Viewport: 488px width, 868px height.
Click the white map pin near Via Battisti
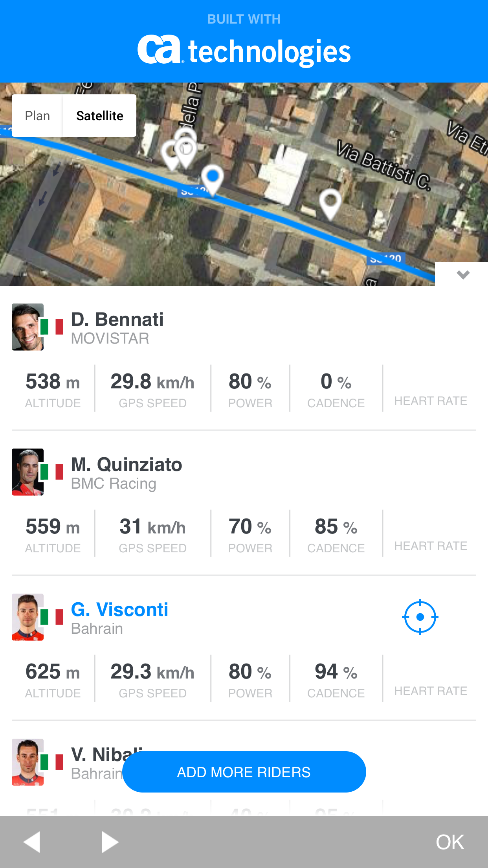[x=330, y=202]
